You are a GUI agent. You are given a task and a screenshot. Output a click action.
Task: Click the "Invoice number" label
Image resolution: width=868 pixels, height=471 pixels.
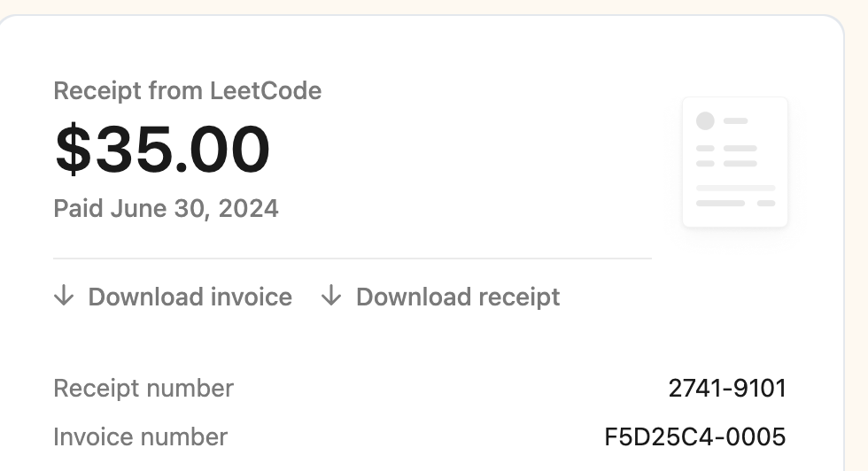point(140,436)
